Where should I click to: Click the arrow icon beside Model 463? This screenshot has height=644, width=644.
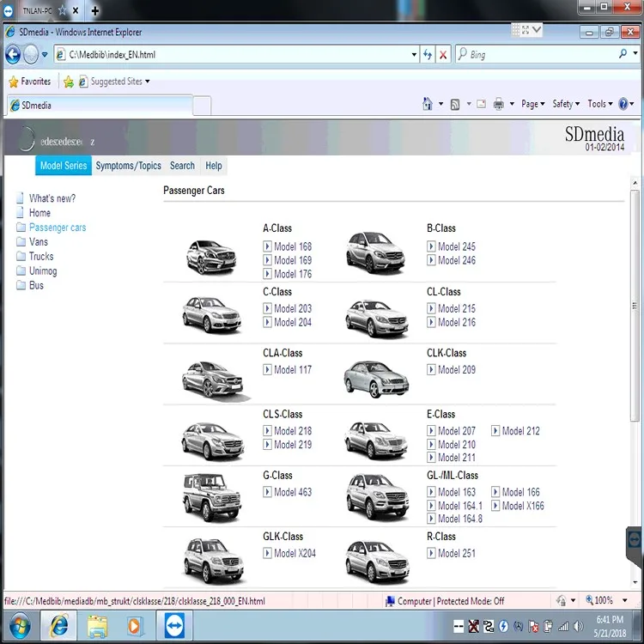[x=267, y=492]
